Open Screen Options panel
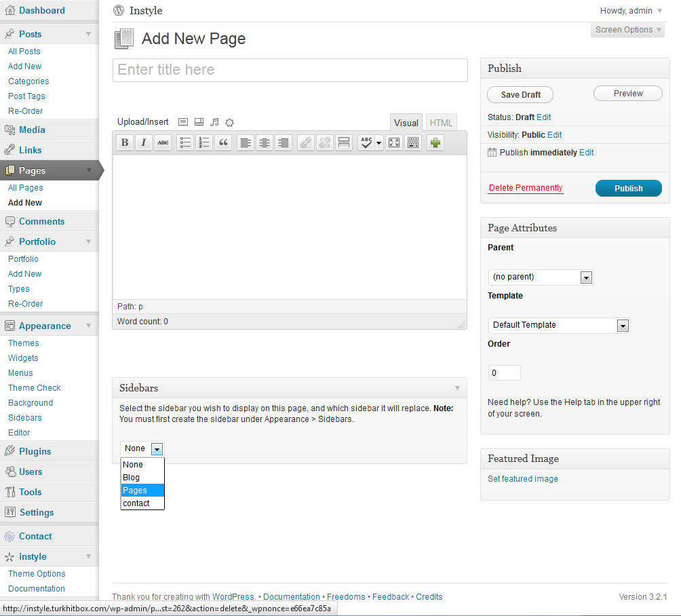The image size is (681, 616). point(627,30)
